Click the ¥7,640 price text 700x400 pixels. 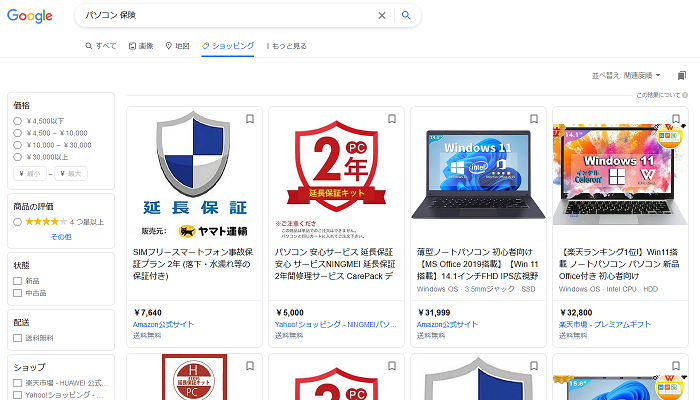point(148,312)
